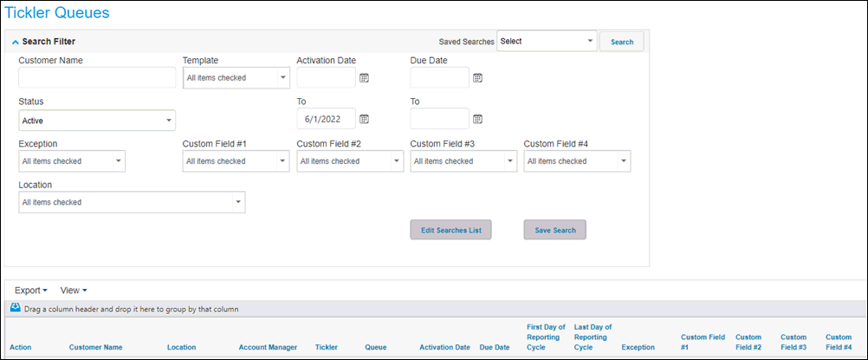Viewport: 868px width, 360px height.
Task: Click the Save Search button
Action: pos(554,230)
